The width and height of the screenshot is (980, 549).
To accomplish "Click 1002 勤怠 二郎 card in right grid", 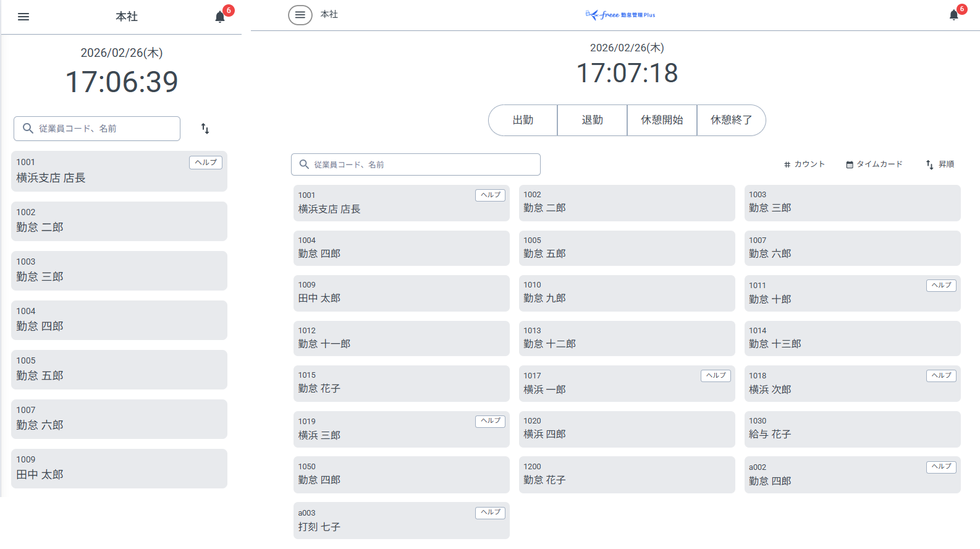I will pyautogui.click(x=627, y=203).
